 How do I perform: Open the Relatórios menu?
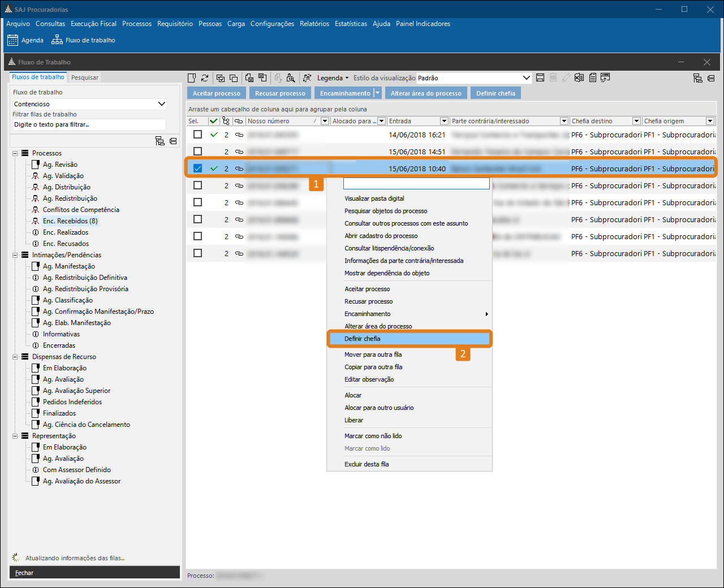(314, 24)
